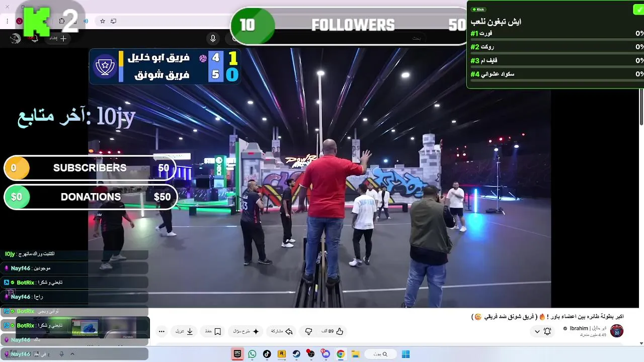Save video with the حفظ bookmark button

213,331
